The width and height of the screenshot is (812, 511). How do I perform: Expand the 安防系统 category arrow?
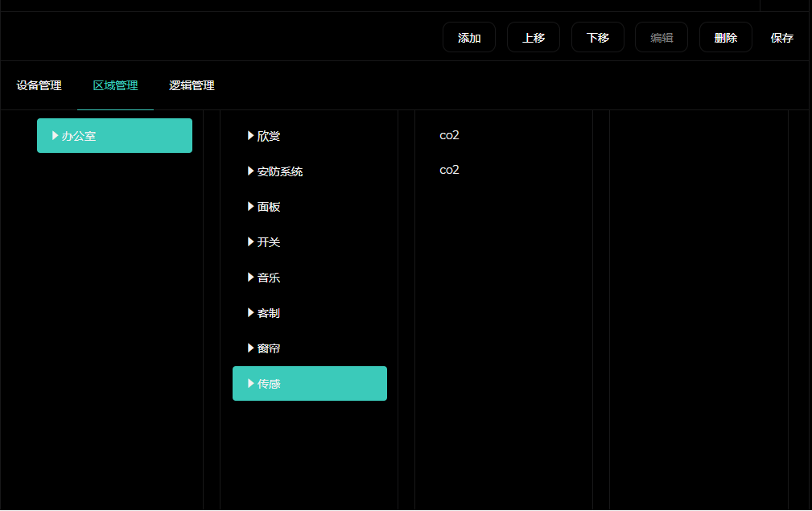click(x=250, y=171)
